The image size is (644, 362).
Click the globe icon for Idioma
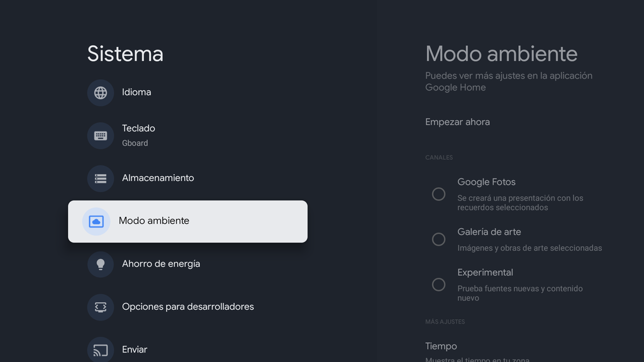(x=101, y=93)
